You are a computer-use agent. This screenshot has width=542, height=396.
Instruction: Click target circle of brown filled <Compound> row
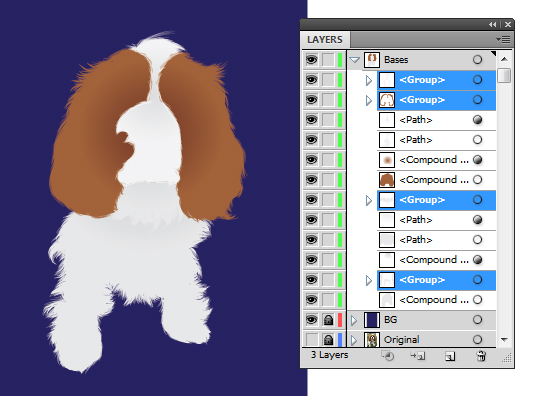[x=477, y=180]
